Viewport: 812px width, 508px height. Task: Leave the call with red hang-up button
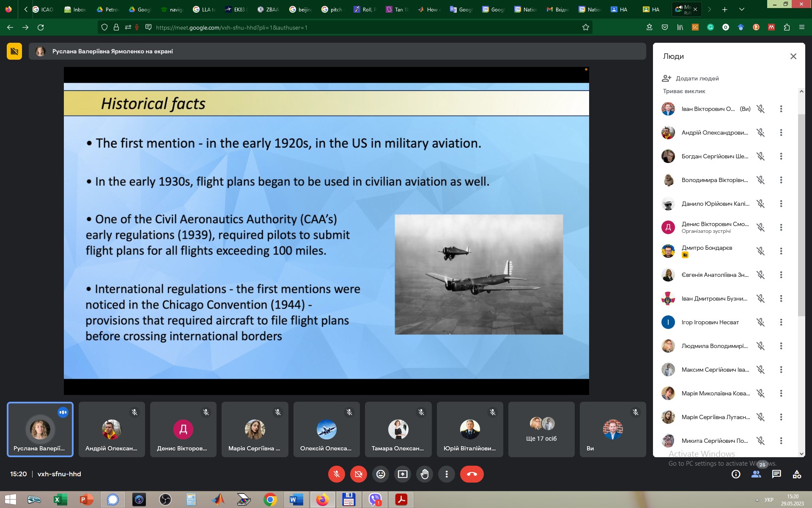coord(472,474)
